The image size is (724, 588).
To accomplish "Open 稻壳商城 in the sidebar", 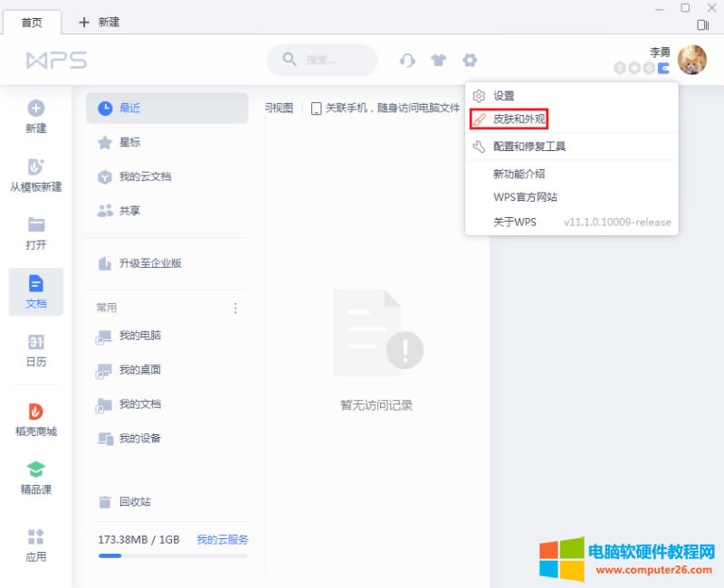I will coord(36,420).
